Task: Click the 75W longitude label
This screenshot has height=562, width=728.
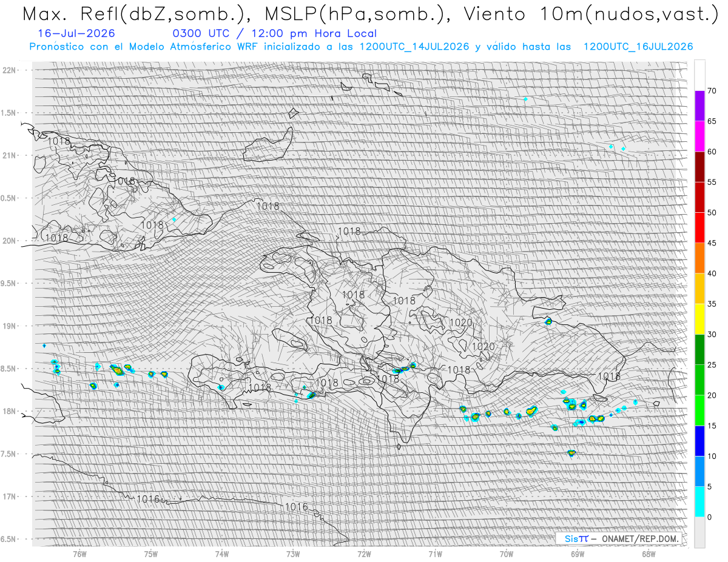Action: [150, 554]
